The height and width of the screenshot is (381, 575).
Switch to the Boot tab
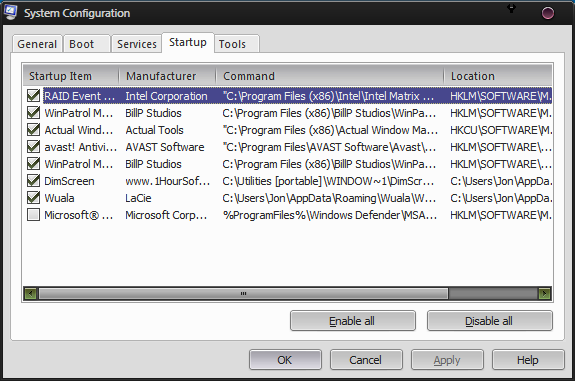87,44
